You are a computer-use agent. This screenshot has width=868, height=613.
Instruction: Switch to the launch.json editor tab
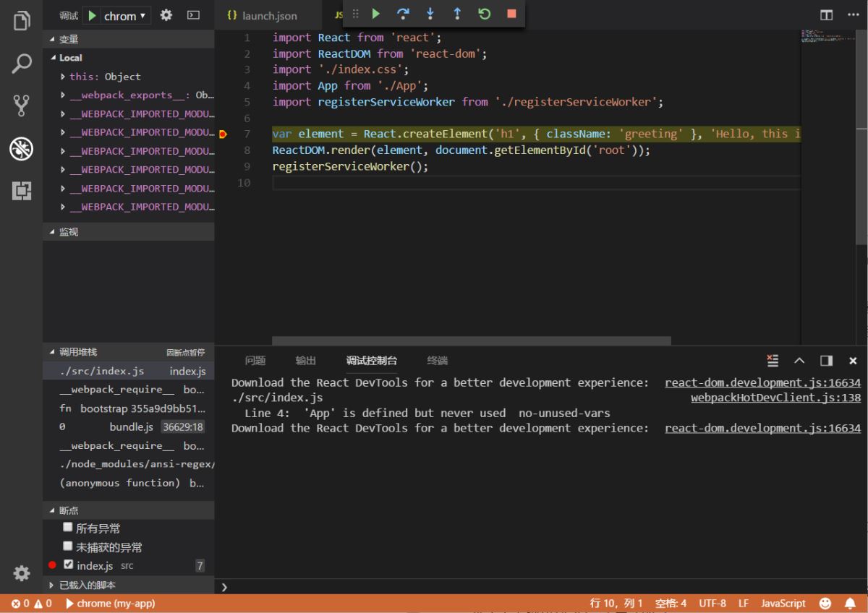269,15
